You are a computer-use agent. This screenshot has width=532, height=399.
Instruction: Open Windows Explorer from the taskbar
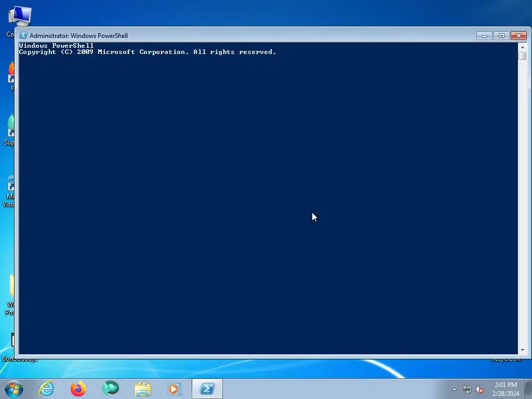pos(143,389)
